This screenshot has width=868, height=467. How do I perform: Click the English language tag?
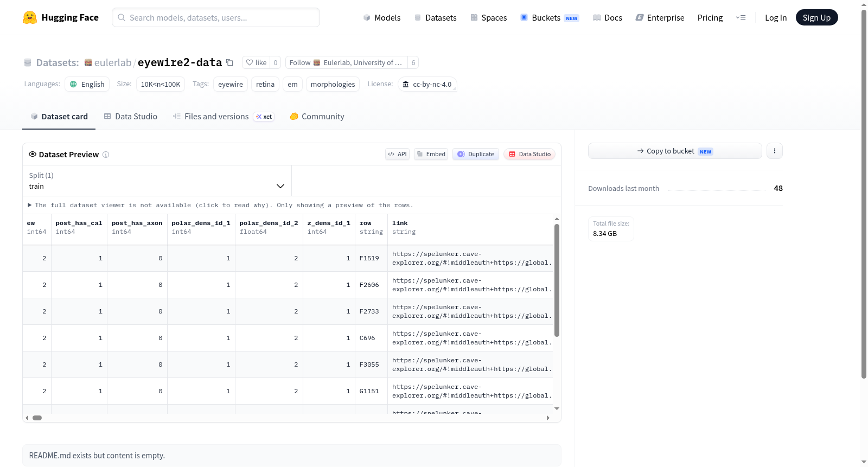tap(87, 84)
